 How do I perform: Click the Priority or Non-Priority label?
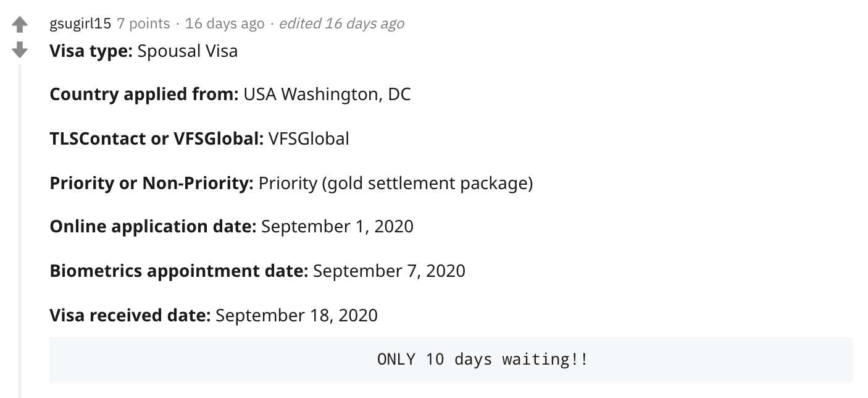point(152,184)
